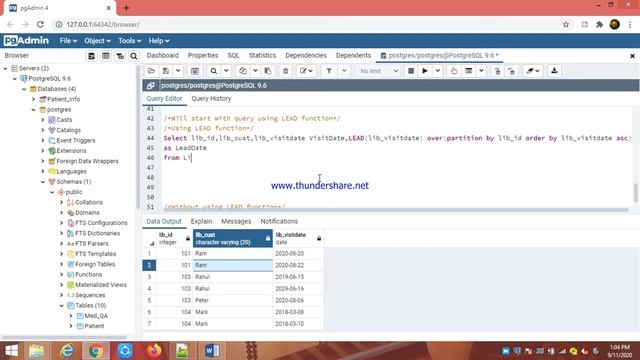Click the connection status icon beside postgres/postgres

point(151,85)
